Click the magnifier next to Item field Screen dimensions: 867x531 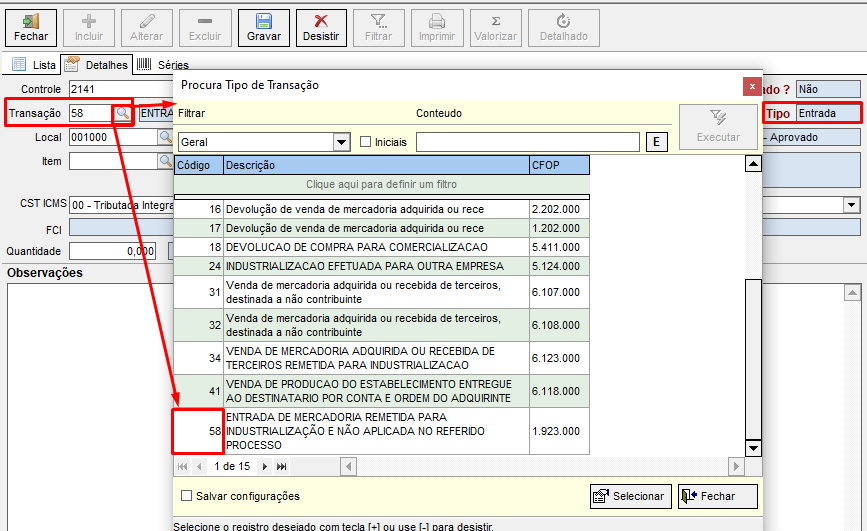click(x=165, y=161)
